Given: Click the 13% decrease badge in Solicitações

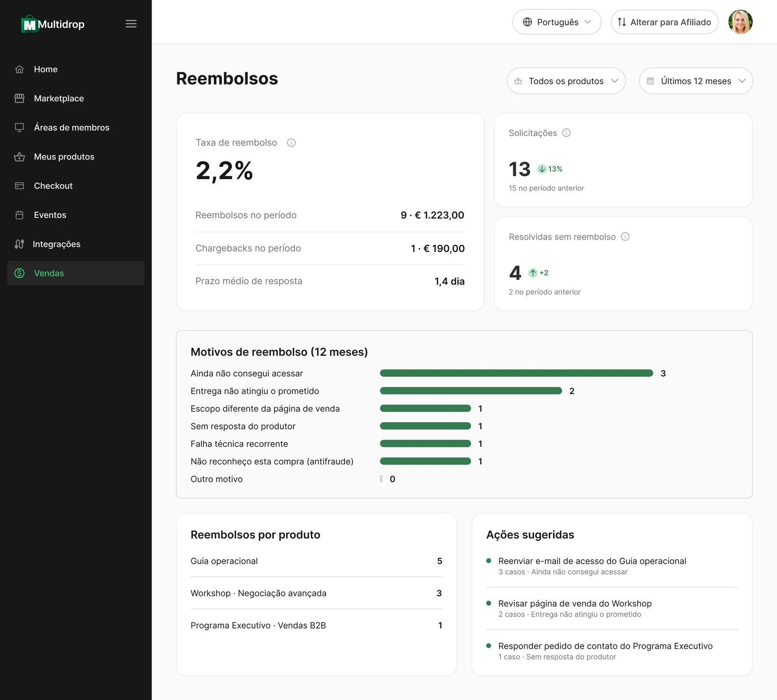Looking at the screenshot, I should pyautogui.click(x=550, y=169).
